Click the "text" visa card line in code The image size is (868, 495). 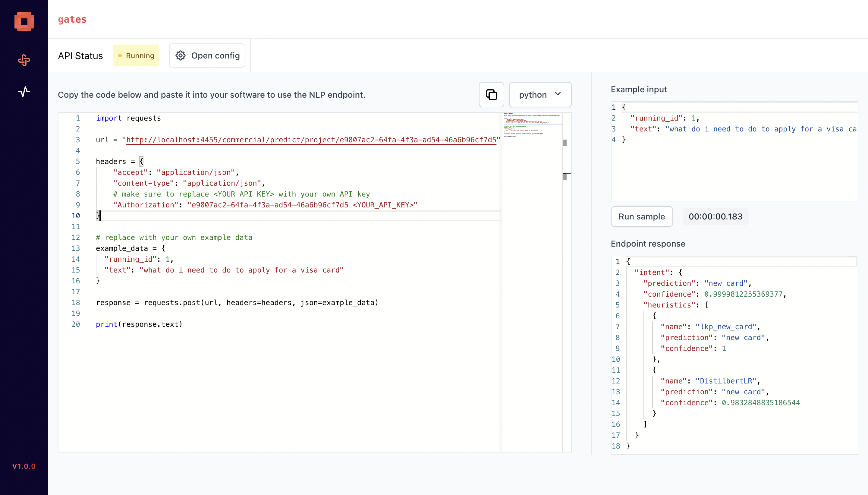224,270
